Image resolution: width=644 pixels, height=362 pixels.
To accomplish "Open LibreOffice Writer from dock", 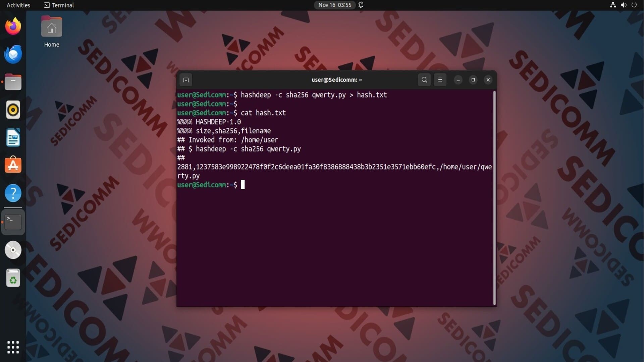I will click(x=13, y=138).
